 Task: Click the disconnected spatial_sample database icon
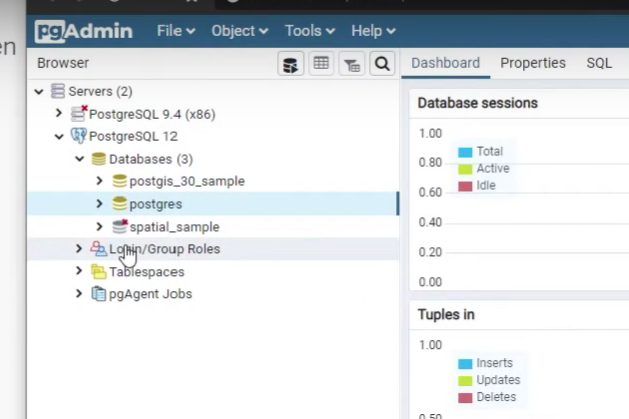(x=120, y=227)
